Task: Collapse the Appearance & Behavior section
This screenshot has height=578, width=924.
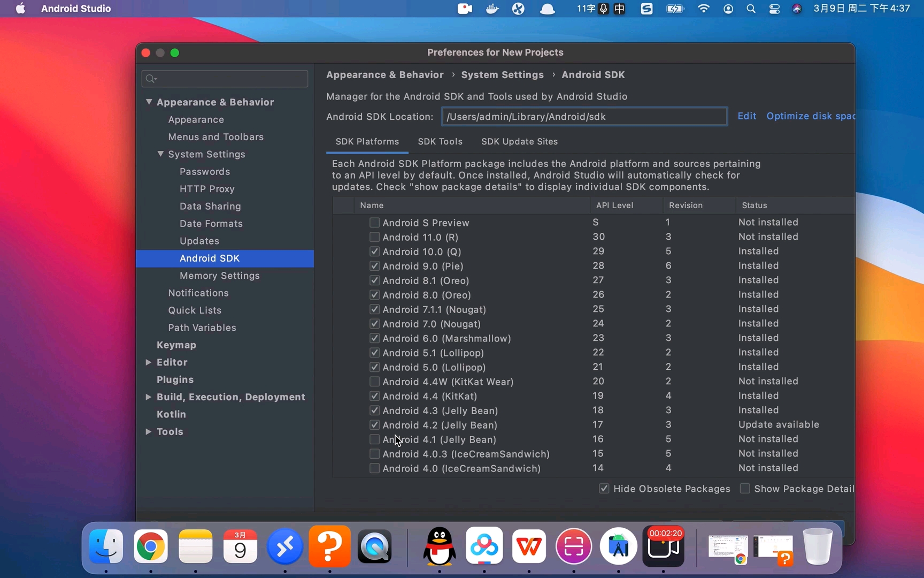Action: point(150,102)
